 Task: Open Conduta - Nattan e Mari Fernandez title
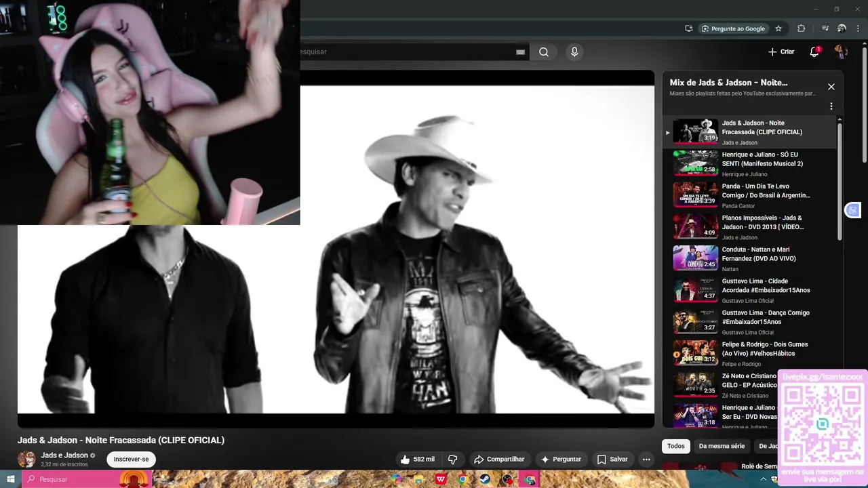[x=759, y=254]
